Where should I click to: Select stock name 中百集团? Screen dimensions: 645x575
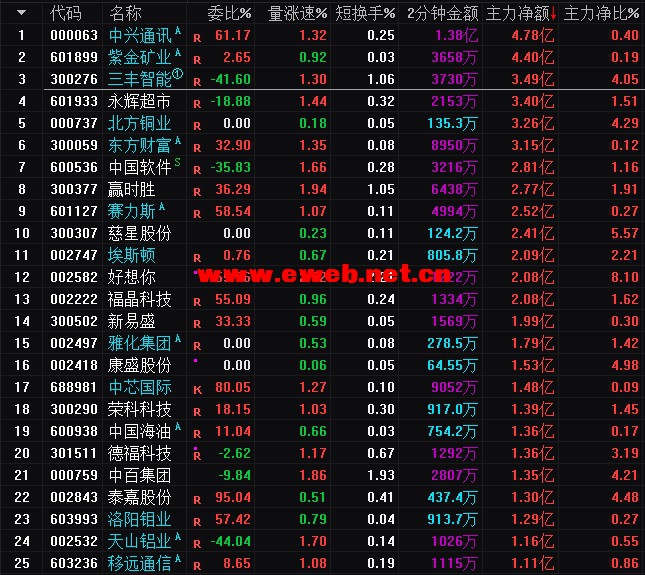pos(140,475)
